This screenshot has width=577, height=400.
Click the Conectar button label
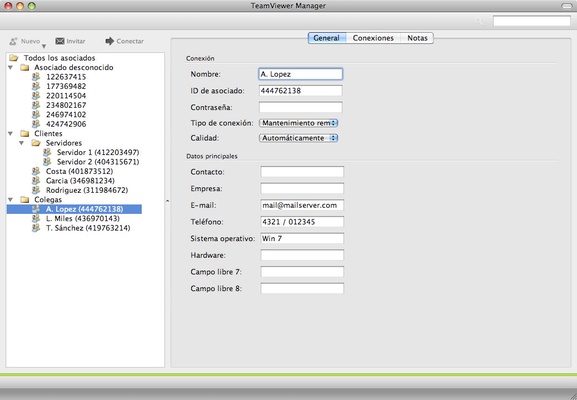click(130, 41)
